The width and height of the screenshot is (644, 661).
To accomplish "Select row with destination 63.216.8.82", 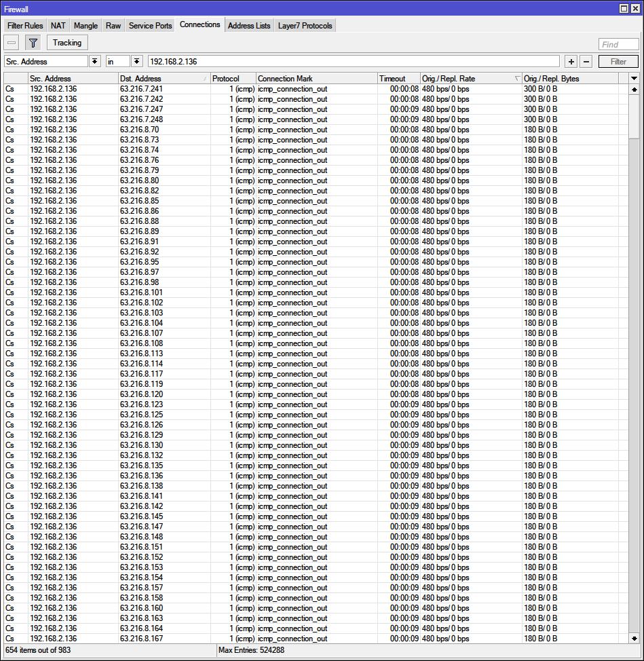I will [x=316, y=191].
